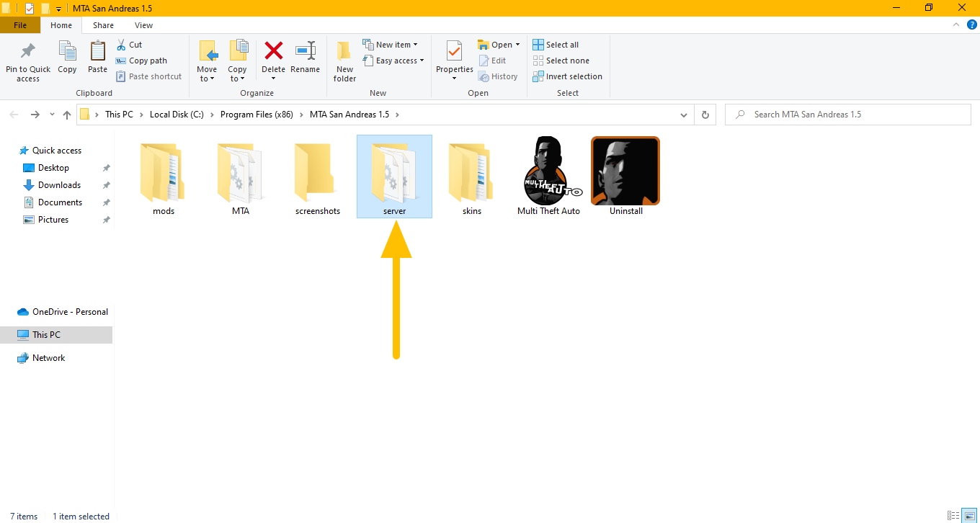980x523 pixels.
Task: Switch to the View ribbon tab
Action: point(143,25)
